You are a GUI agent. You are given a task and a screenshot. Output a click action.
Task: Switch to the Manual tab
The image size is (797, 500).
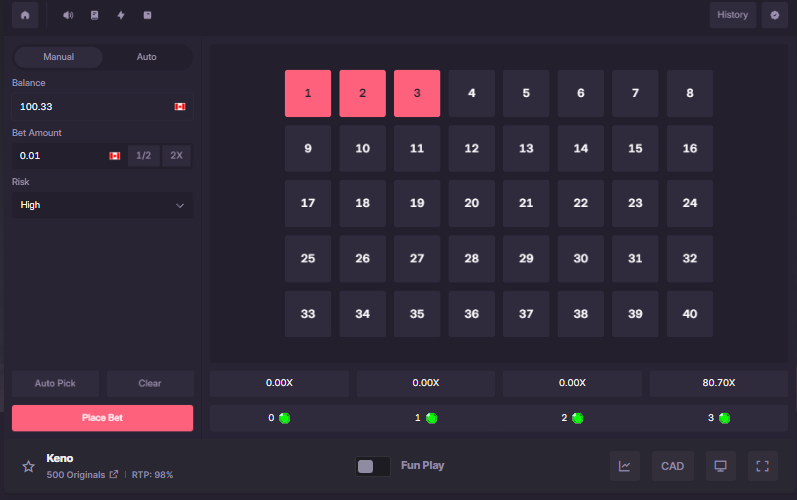(x=58, y=57)
